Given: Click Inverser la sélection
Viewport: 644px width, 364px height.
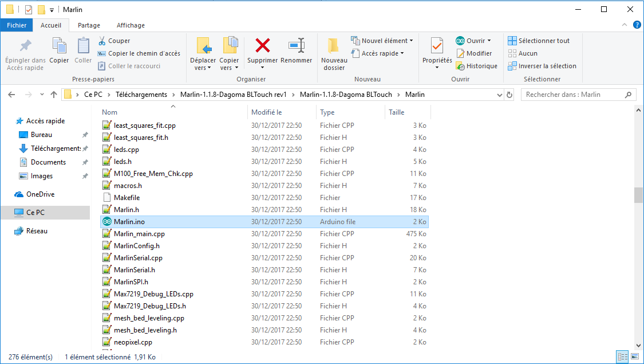Looking at the screenshot, I should point(542,66).
